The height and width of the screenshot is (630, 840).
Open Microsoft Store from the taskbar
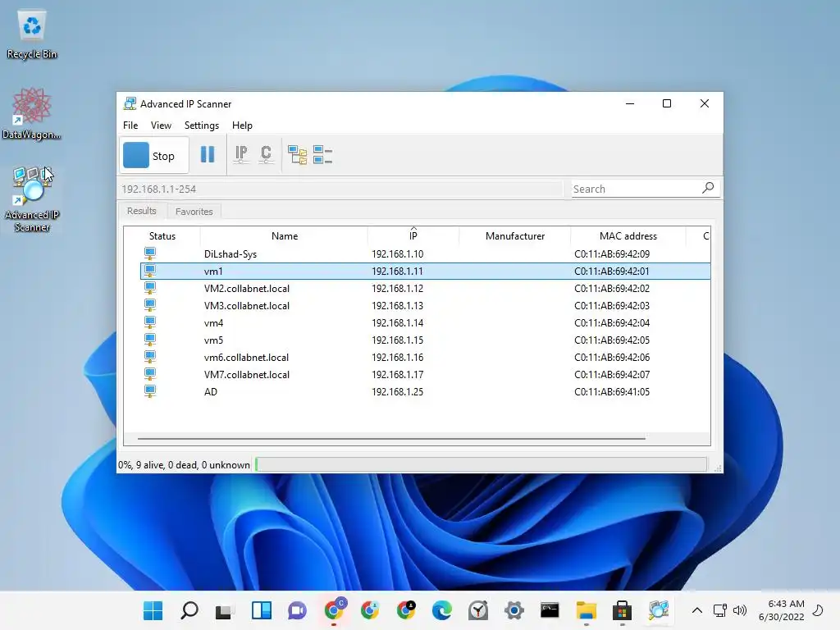coord(622,610)
